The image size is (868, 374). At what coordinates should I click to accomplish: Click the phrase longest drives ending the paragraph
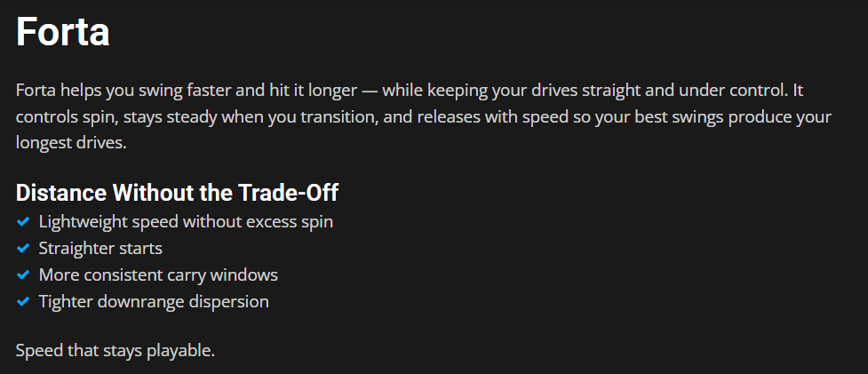[x=71, y=141]
